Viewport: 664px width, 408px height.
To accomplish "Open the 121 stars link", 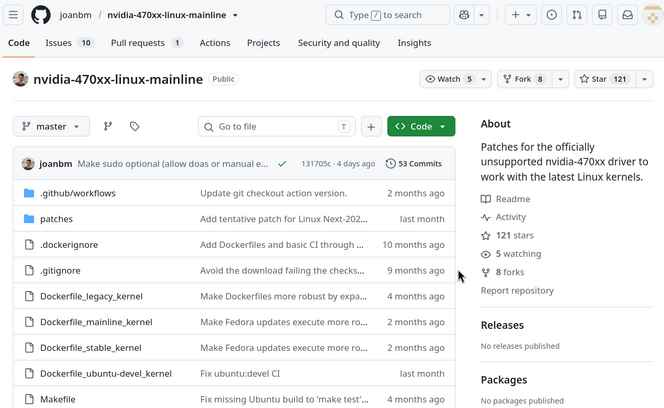I will coord(507,236).
